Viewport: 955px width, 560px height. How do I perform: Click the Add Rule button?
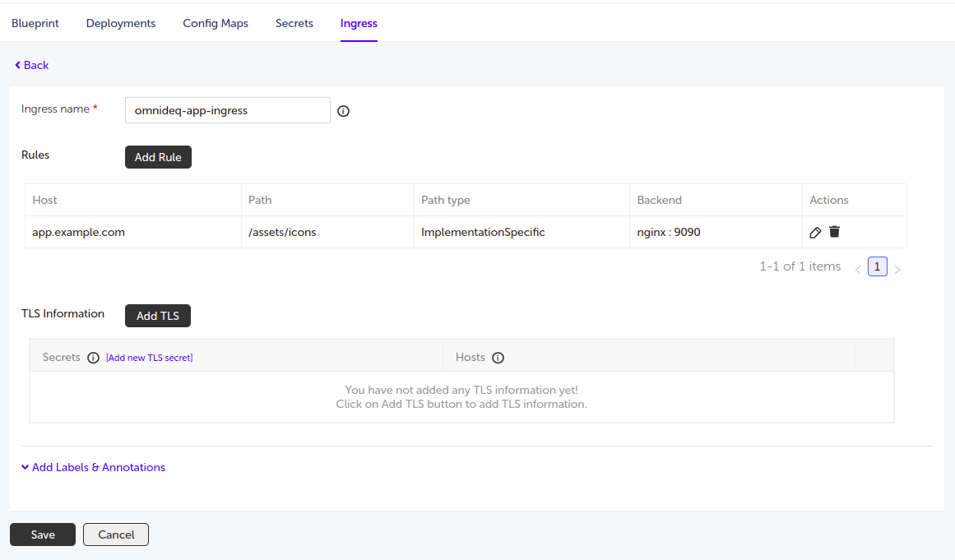point(158,157)
